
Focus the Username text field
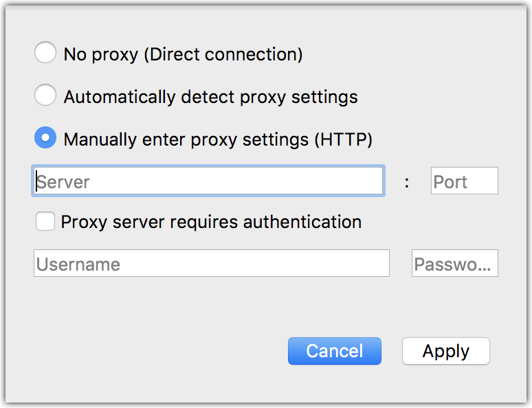click(x=211, y=264)
